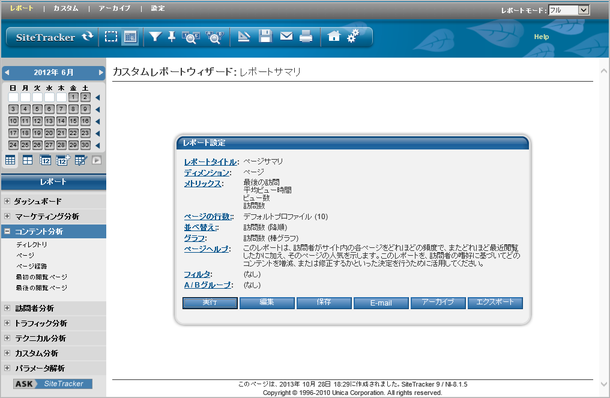Viewport: 610px width, 398px height.
Task: Click the pushpin icon in toolbar
Action: point(172,37)
